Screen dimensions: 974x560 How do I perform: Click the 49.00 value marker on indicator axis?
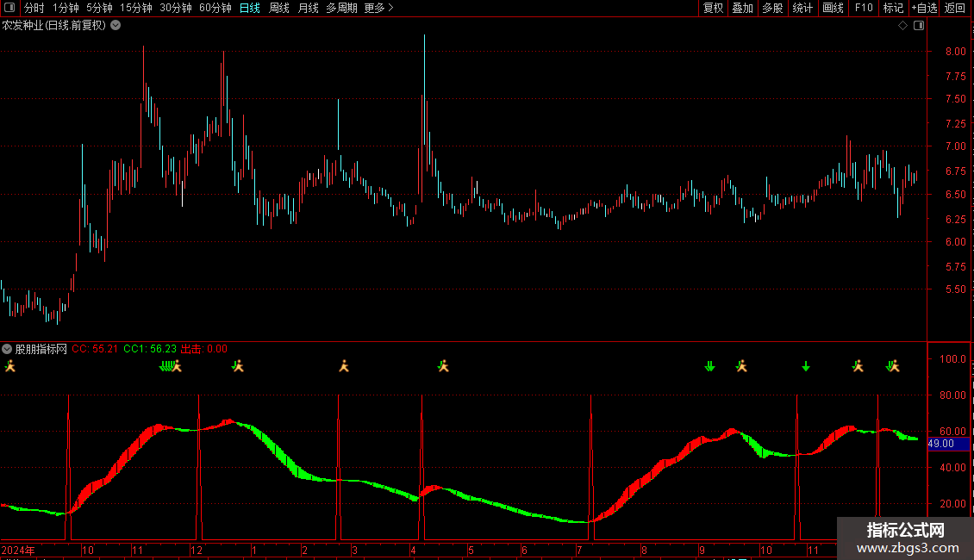948,444
